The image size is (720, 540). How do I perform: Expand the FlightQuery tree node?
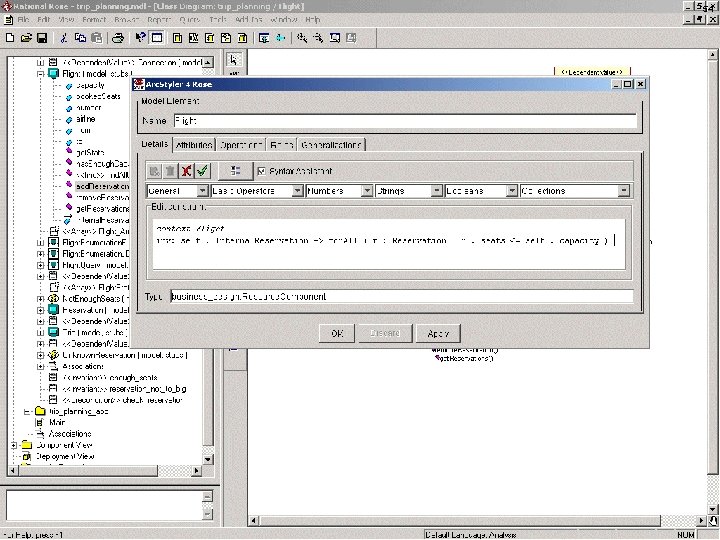tap(40, 265)
